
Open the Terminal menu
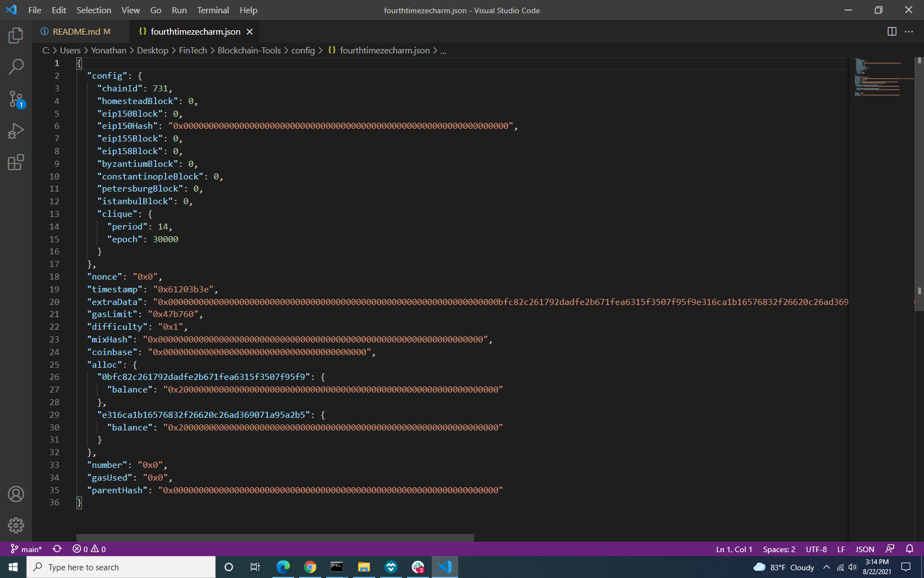point(213,10)
